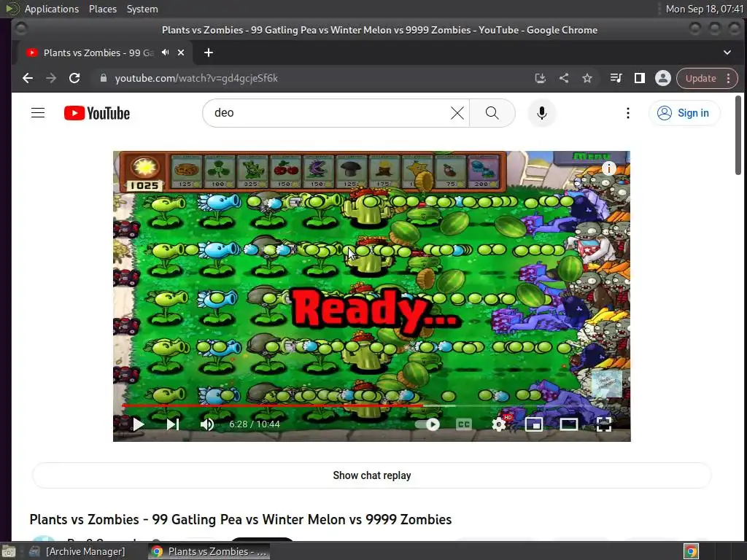Enter full screen mode icon
This screenshot has width=747, height=560.
[603, 424]
